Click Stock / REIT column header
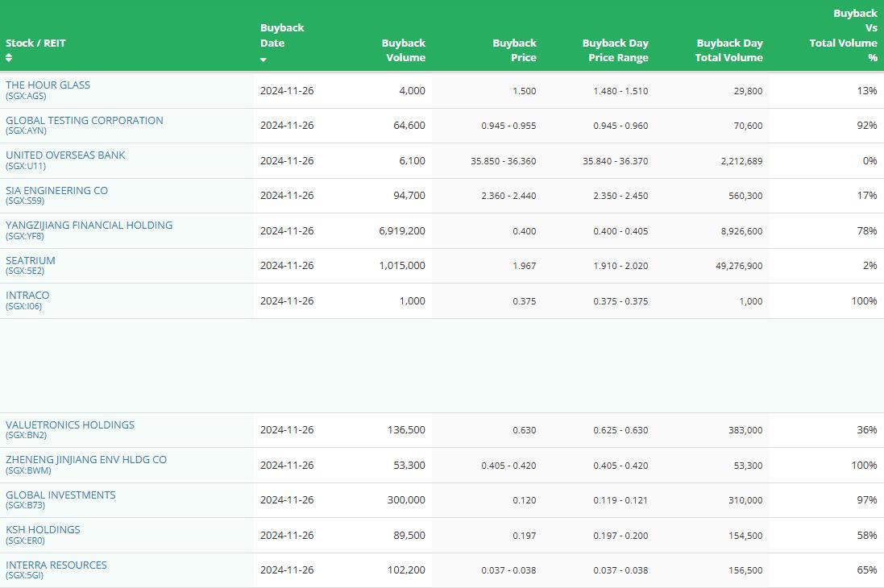This screenshot has width=884, height=588. pyautogui.click(x=35, y=43)
